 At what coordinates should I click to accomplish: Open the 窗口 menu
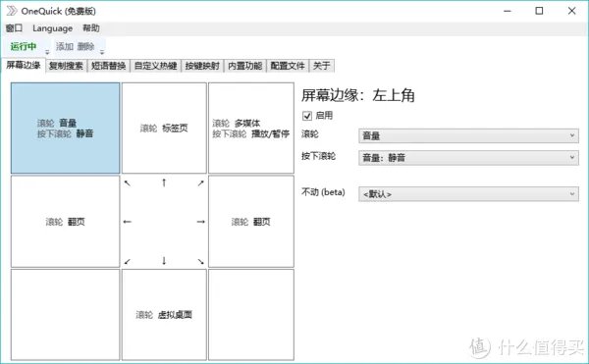click(x=15, y=28)
